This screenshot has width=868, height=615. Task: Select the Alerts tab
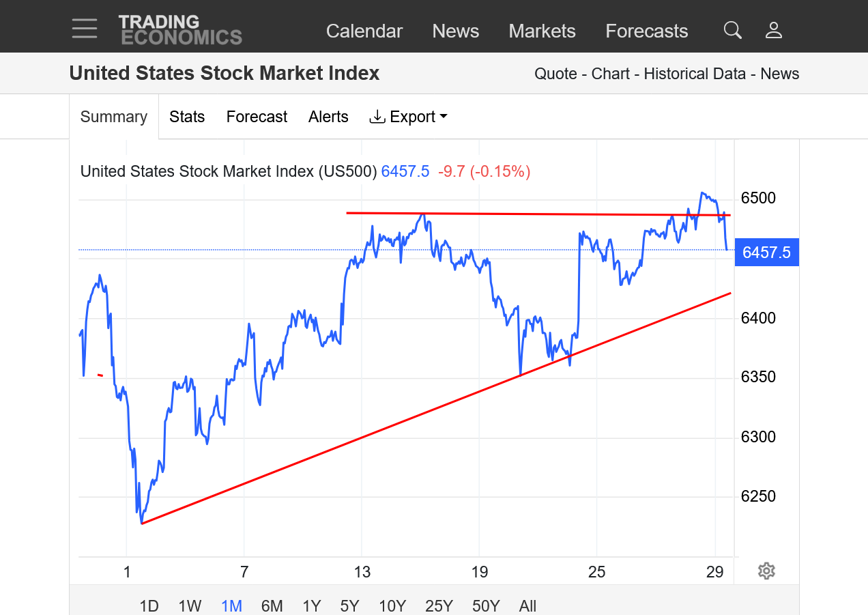point(328,117)
